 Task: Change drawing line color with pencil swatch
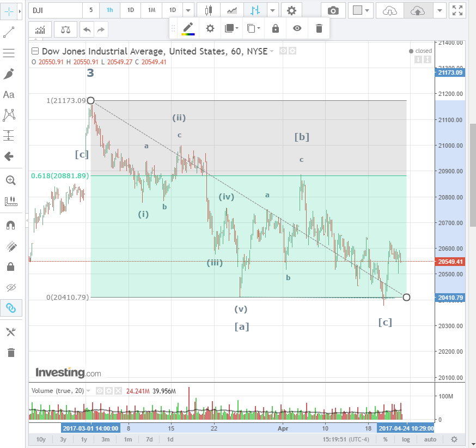pos(188,29)
